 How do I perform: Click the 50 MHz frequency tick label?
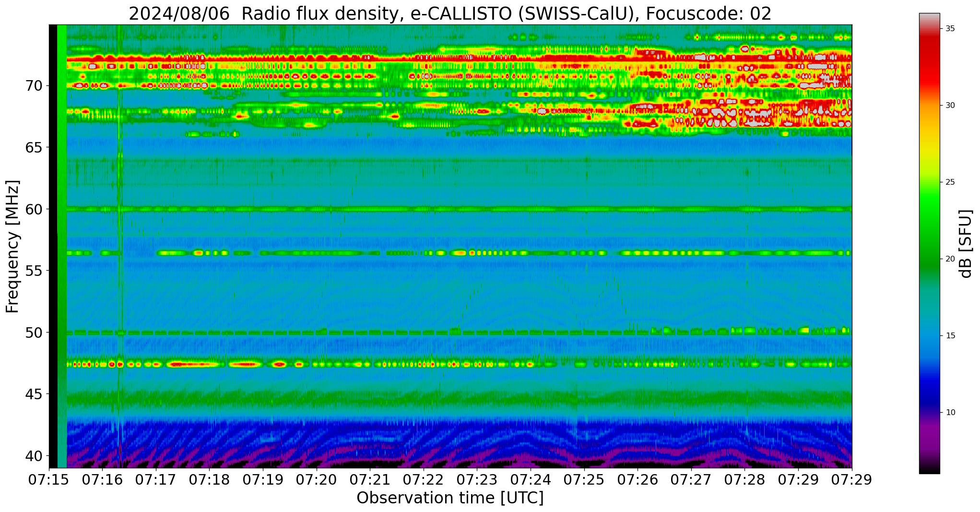click(x=34, y=332)
